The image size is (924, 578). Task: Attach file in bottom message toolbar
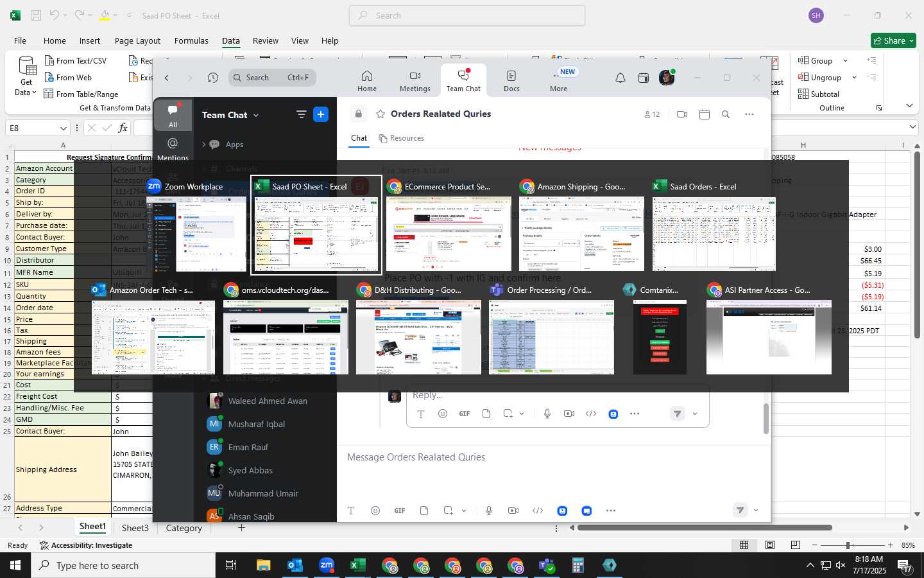[424, 511]
